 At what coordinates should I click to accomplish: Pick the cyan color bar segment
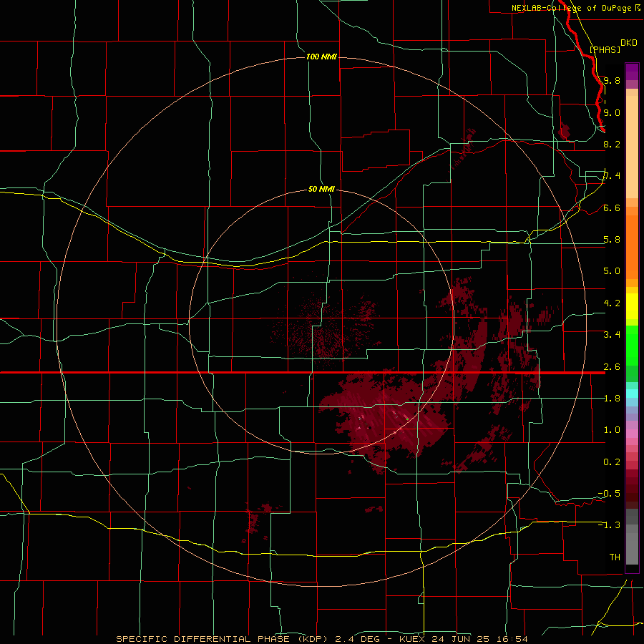632,394
